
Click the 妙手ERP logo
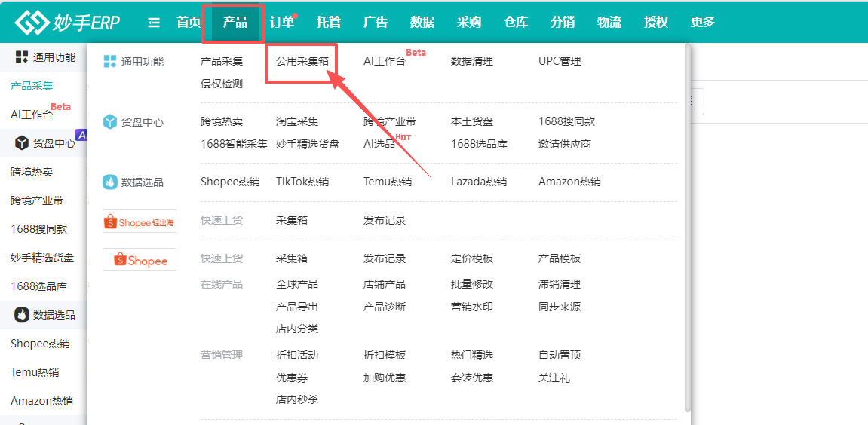click(67, 22)
